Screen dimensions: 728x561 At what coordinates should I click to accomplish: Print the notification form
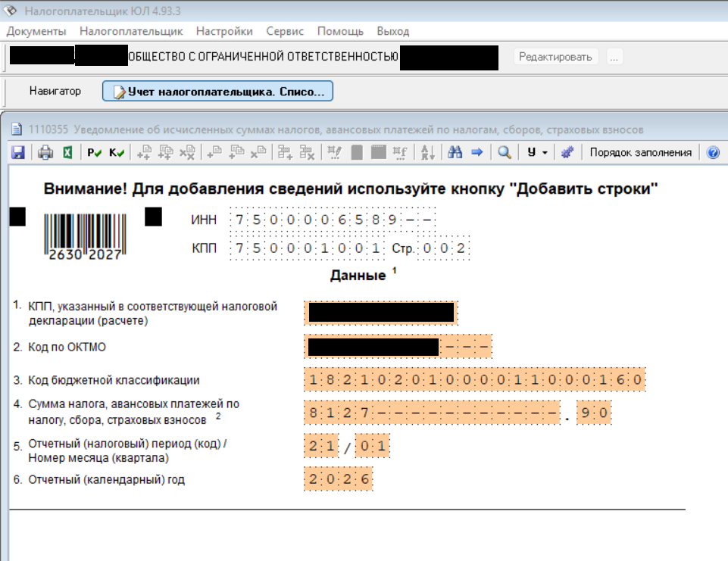45,152
